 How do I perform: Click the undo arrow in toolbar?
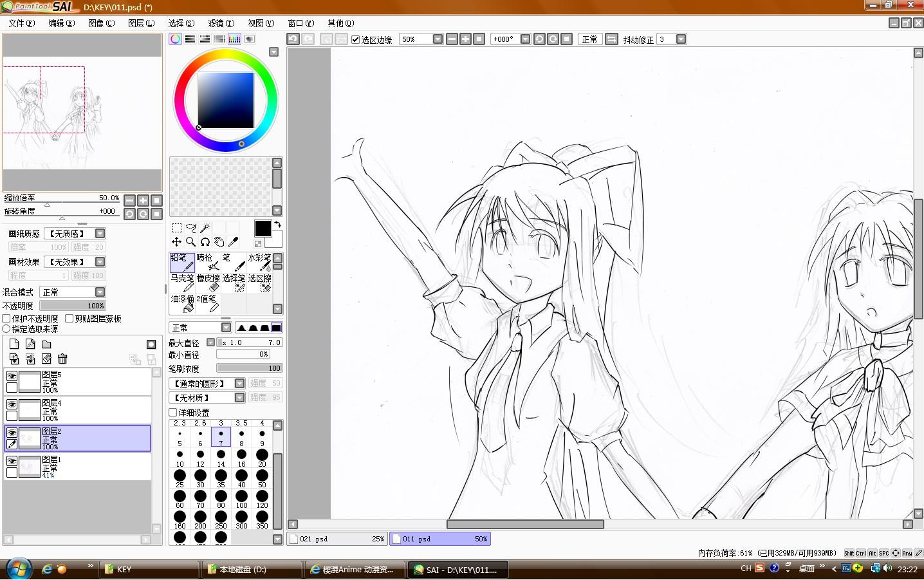coord(293,39)
